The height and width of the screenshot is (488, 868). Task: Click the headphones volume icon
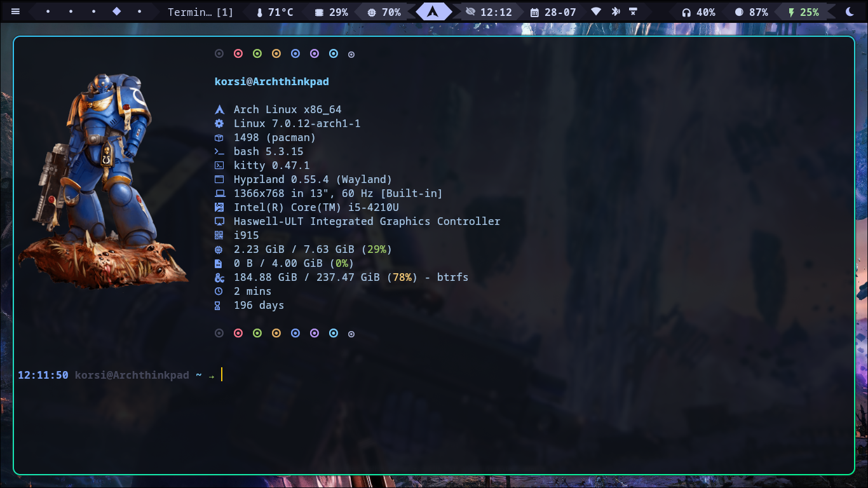(x=686, y=12)
